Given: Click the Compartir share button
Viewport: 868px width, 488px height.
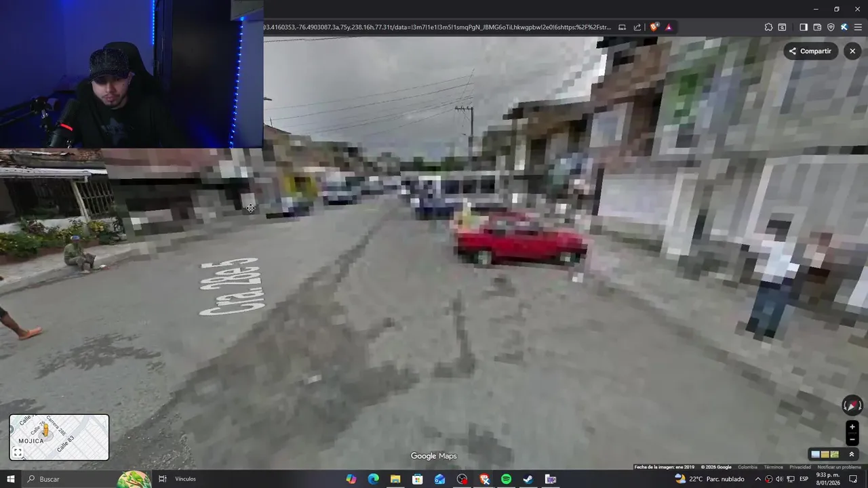Looking at the screenshot, I should click(810, 51).
